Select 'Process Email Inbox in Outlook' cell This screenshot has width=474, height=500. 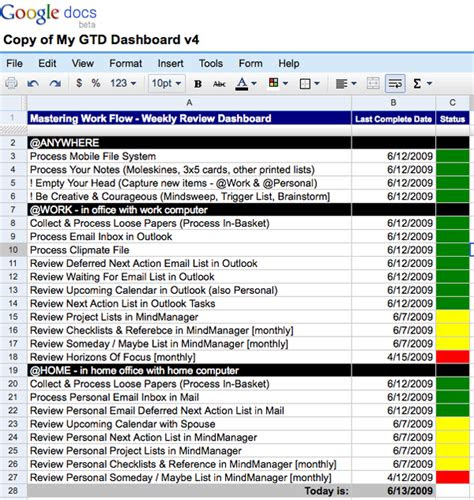(x=189, y=236)
